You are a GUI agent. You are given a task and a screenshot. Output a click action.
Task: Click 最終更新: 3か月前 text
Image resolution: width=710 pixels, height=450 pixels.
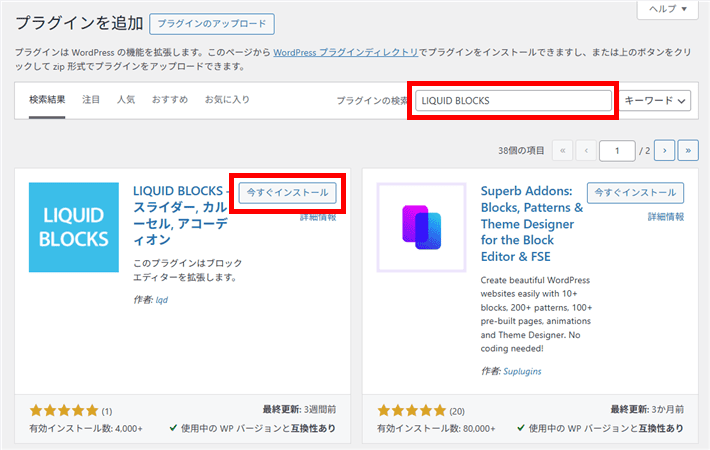(x=647, y=409)
